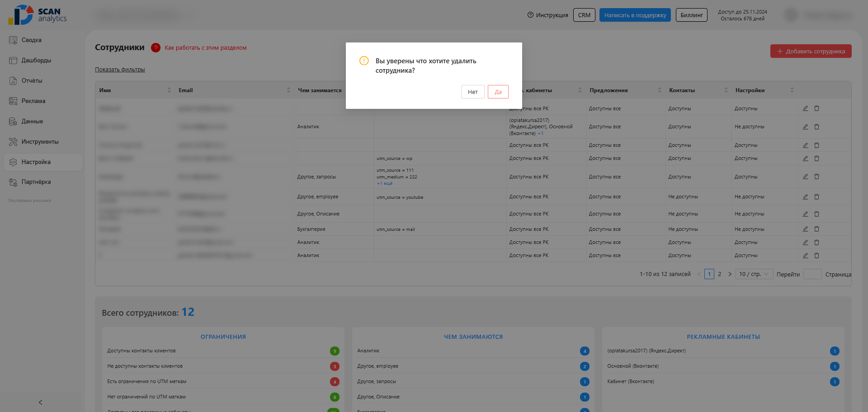Click the Перейти page number field
Image resolution: width=868 pixels, height=412 pixels.
[x=812, y=274]
